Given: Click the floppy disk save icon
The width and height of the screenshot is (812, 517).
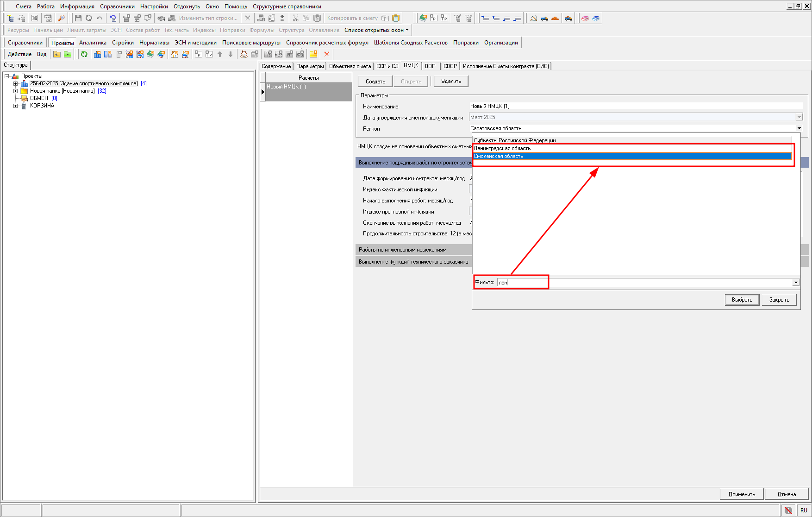Looking at the screenshot, I should point(78,18).
